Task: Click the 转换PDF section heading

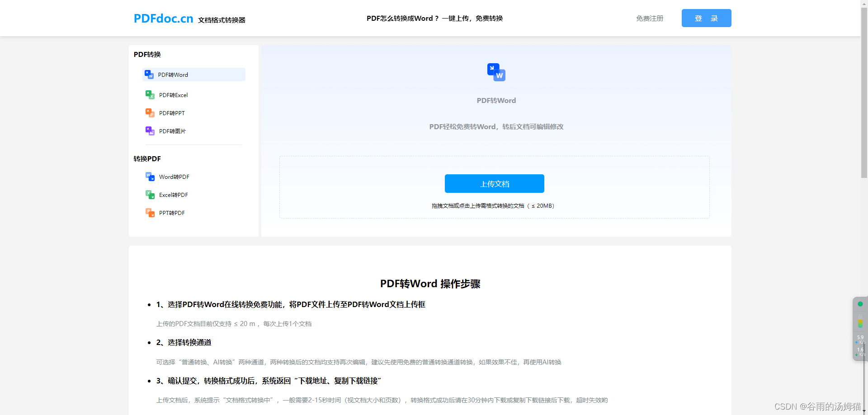Action: coord(147,159)
